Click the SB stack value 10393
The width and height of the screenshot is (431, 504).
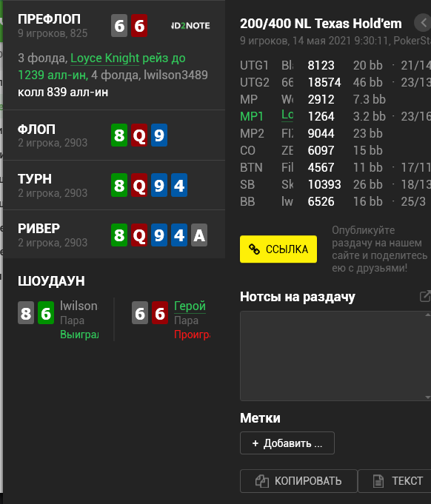click(x=324, y=184)
